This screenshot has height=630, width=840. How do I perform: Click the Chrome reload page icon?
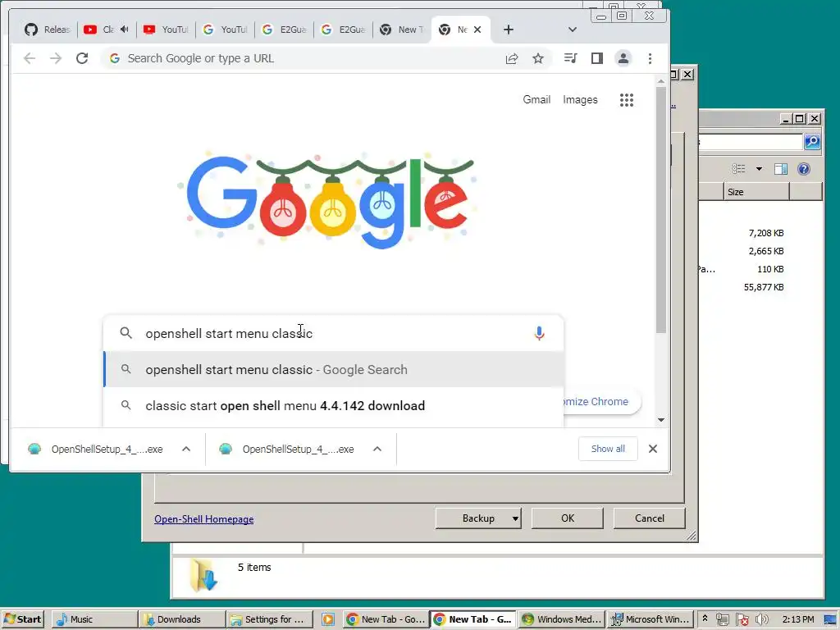click(82, 58)
